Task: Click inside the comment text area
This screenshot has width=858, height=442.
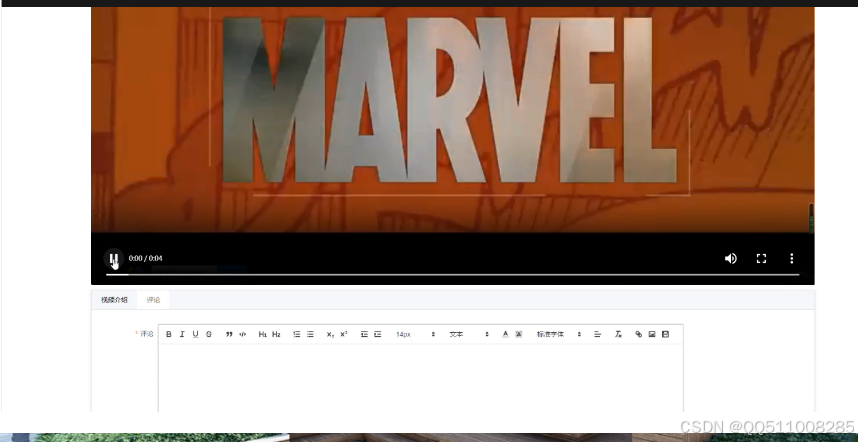Action: (421, 377)
